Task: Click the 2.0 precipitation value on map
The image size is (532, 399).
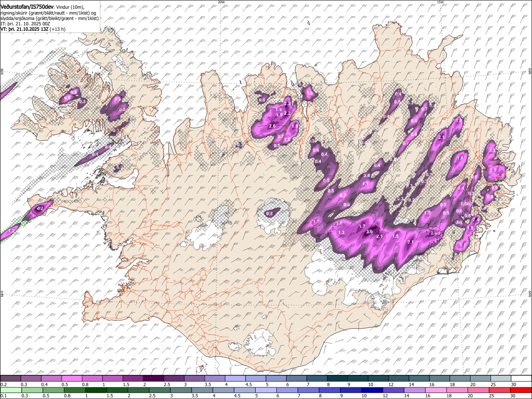Action: pos(434,233)
